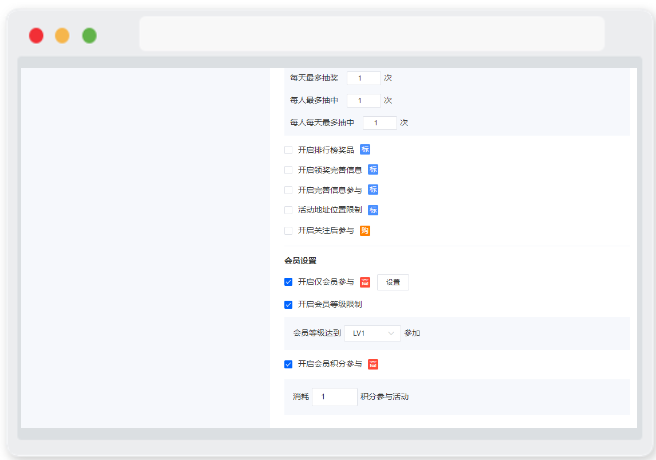
Task: Click the 每天最多抽奖 label
Action: pos(314,78)
